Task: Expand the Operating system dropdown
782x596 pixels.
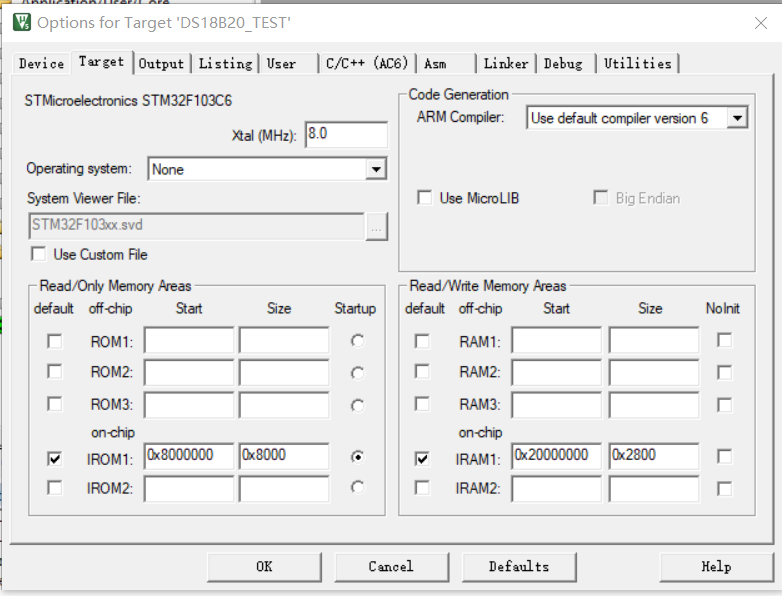Action: click(376, 169)
